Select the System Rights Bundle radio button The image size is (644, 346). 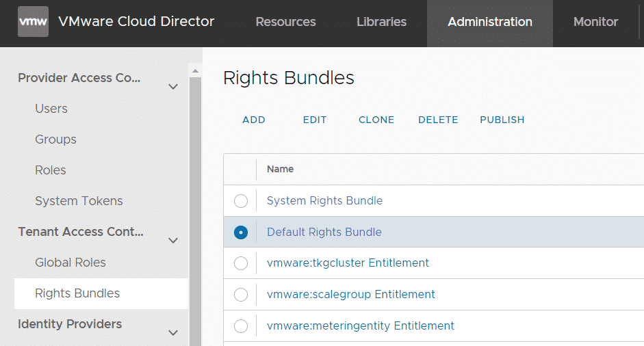point(241,201)
